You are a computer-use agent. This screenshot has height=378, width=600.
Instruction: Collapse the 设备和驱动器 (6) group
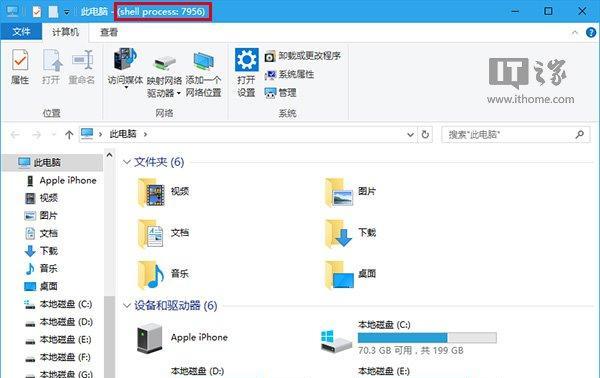127,305
